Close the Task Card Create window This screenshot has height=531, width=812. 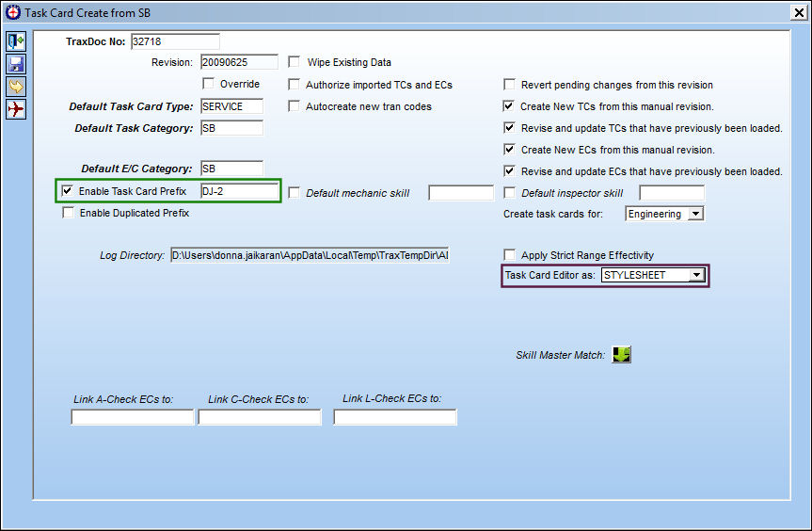pyautogui.click(x=799, y=12)
